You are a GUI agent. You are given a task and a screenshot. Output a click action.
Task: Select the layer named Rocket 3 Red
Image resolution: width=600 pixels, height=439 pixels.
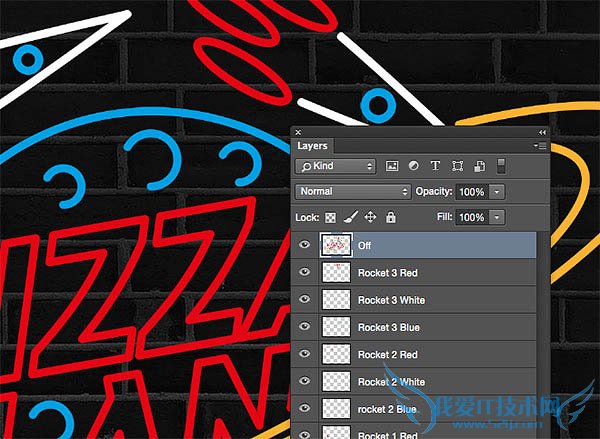pos(414,273)
